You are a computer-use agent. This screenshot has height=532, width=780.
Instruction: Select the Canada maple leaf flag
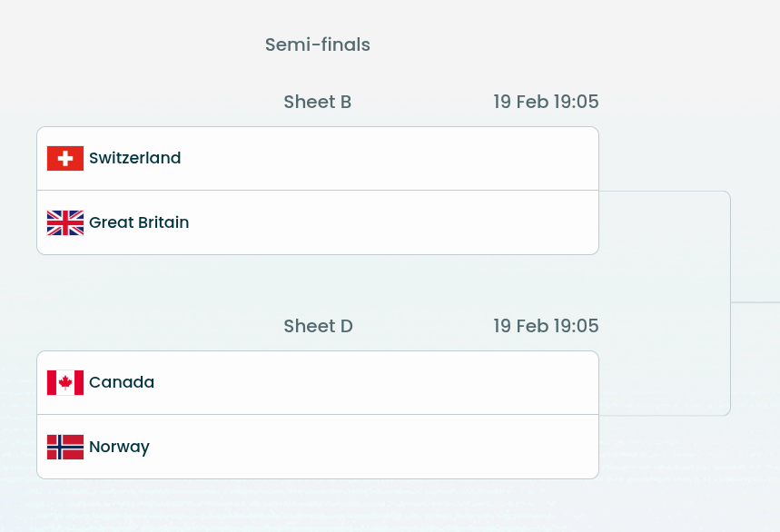click(x=65, y=382)
